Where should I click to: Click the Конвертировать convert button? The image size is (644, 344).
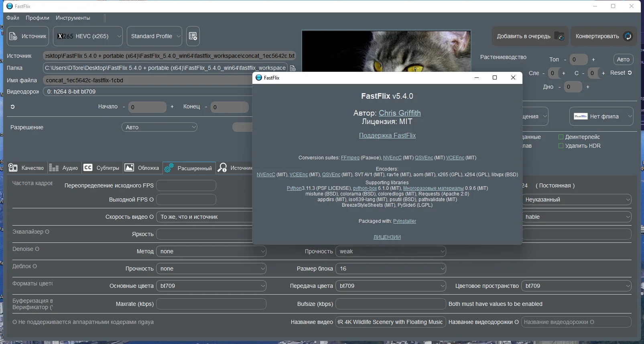pos(604,36)
